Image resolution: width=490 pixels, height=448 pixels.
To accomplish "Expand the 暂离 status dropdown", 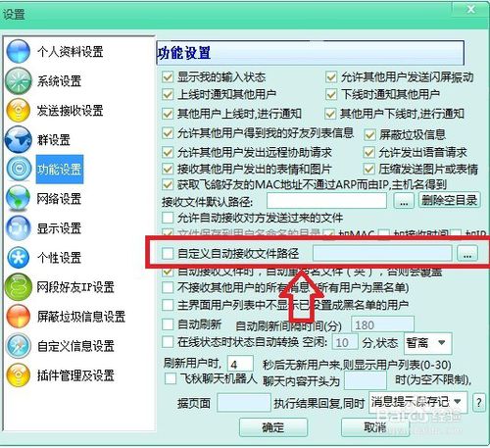I will [x=428, y=343].
